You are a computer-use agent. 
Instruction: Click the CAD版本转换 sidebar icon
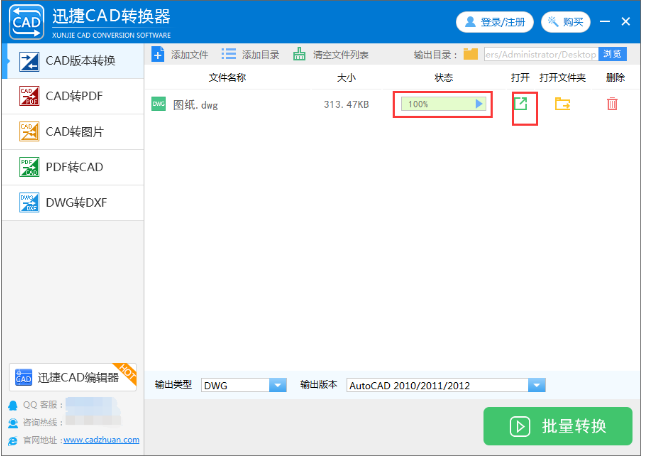pyautogui.click(x=29, y=61)
